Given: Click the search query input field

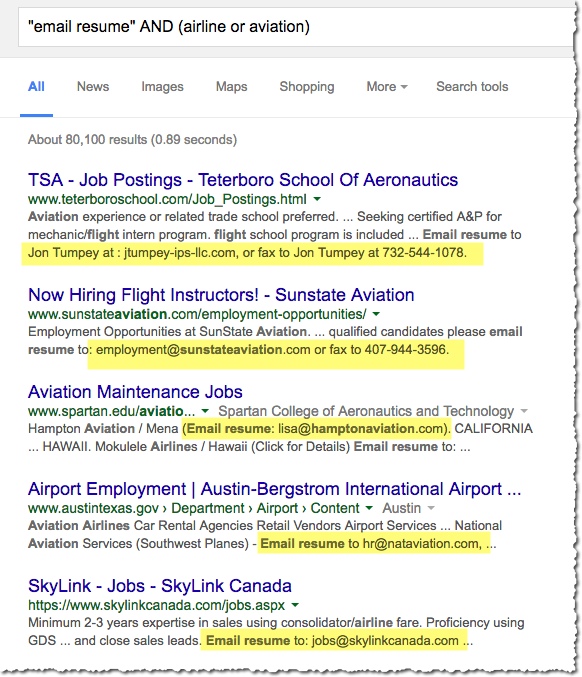Looking at the screenshot, I should coord(297,27).
